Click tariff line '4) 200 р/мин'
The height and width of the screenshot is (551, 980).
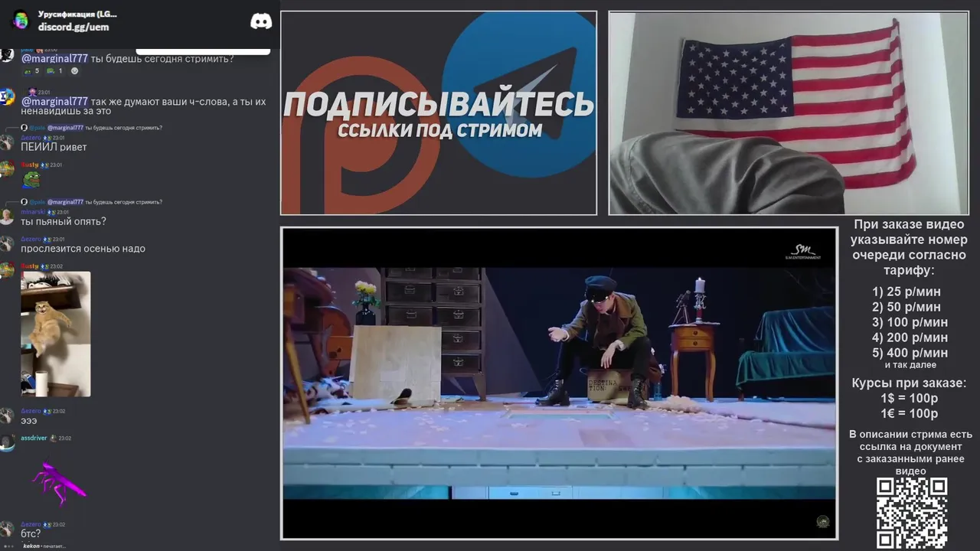pos(910,337)
